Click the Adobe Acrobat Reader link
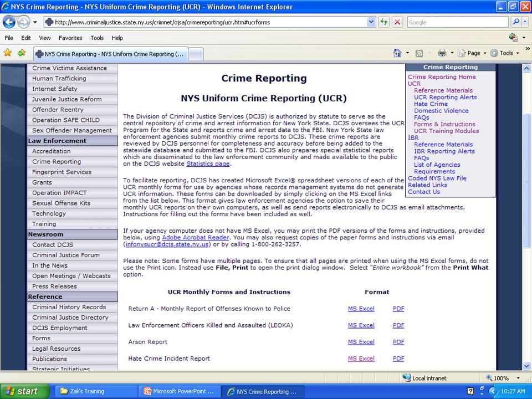 pos(196,238)
